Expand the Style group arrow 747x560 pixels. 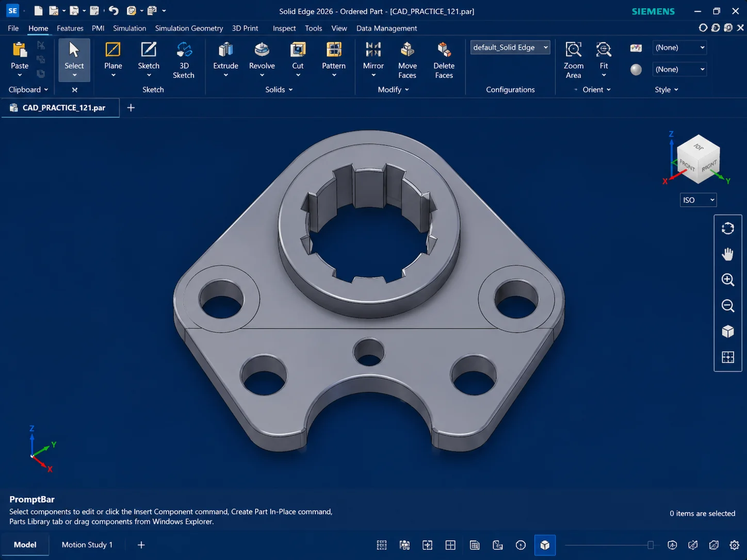[676, 90]
